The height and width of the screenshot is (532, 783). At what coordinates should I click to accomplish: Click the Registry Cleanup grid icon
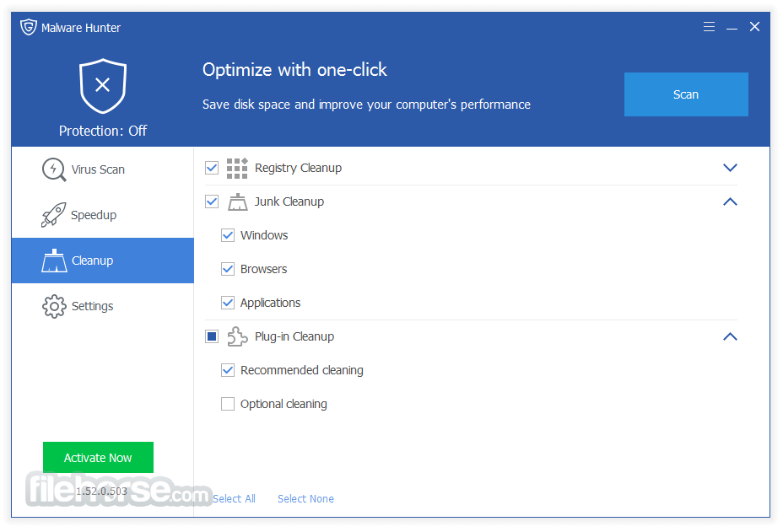237,168
